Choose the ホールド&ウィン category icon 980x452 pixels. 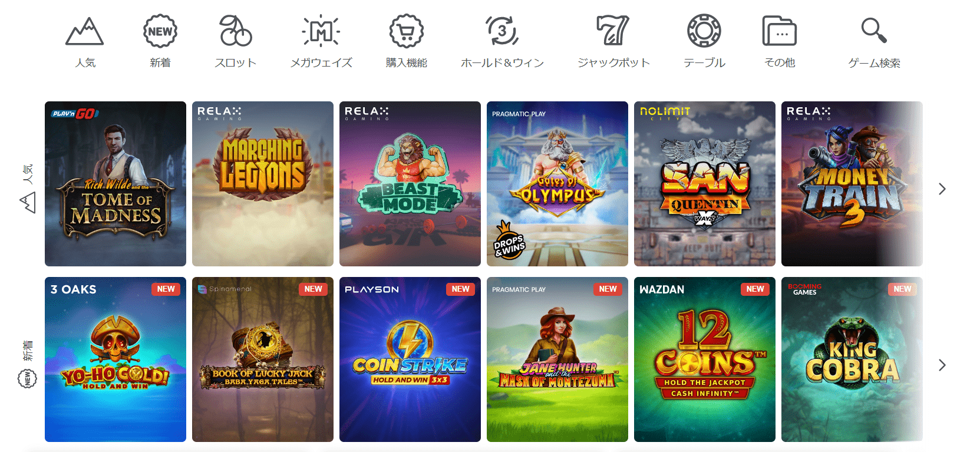coord(502,31)
